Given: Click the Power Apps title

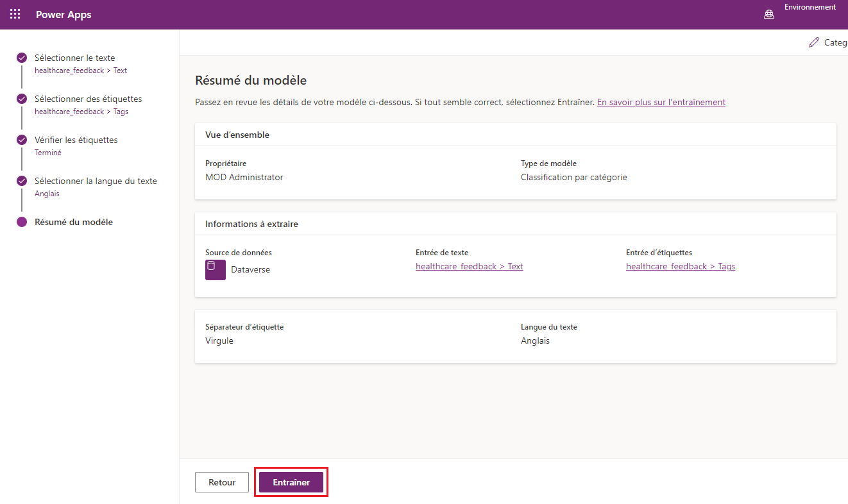Looking at the screenshot, I should click(x=64, y=15).
